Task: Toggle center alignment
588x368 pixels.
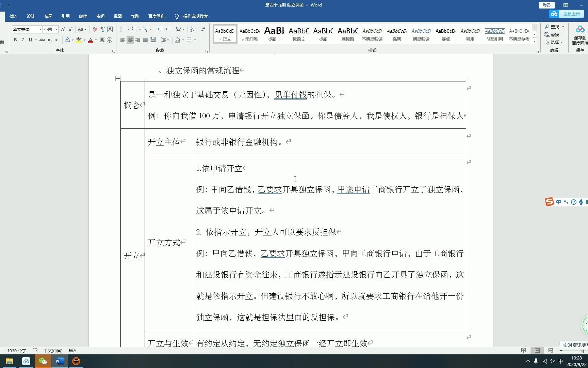Action: 130,40
